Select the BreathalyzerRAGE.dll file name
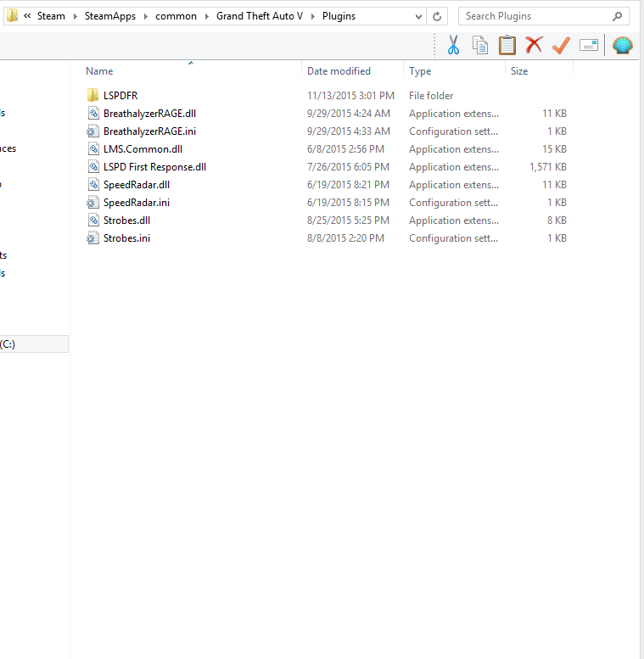 coord(149,113)
